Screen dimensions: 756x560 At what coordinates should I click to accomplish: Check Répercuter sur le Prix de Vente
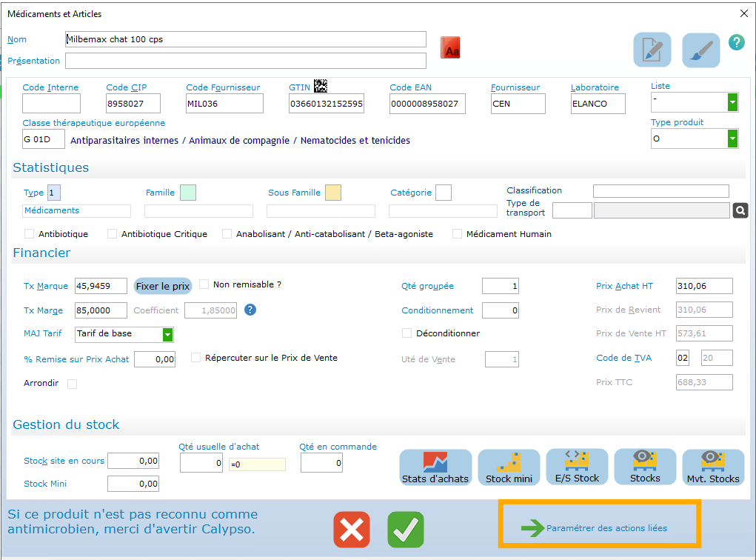pos(195,358)
